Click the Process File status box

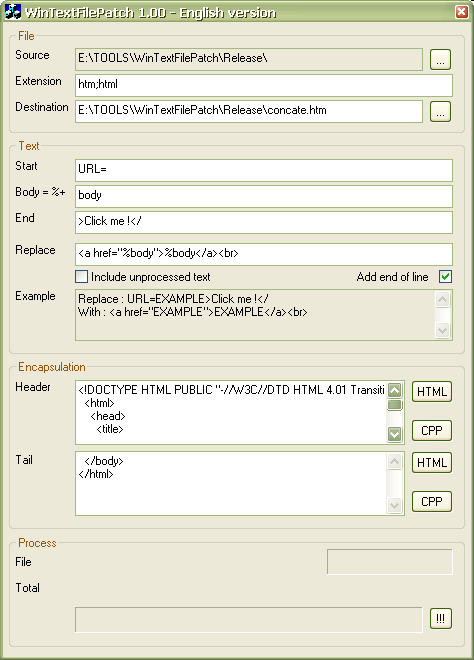pyautogui.click(x=390, y=562)
